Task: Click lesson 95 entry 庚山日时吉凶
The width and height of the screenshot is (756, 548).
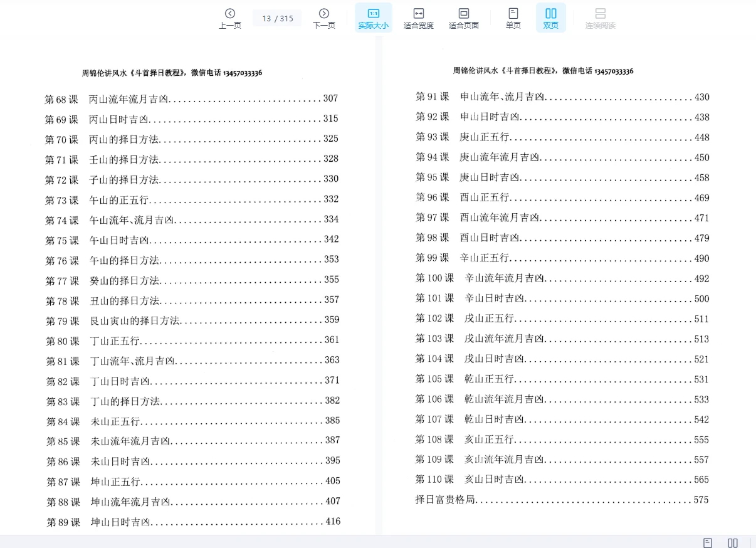Action: click(x=562, y=177)
